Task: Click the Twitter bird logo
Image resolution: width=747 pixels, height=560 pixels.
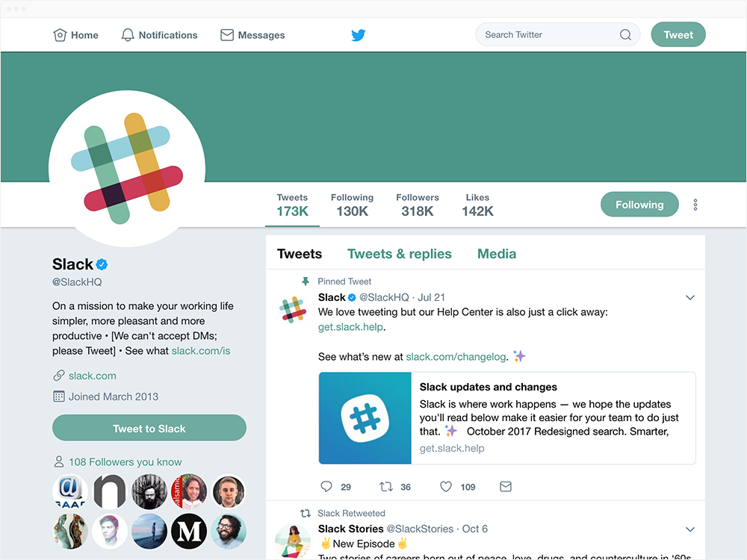Action: (x=359, y=35)
